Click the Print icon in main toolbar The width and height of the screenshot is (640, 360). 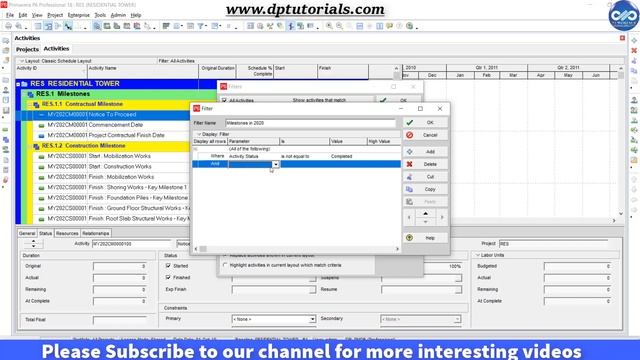(x=8, y=26)
